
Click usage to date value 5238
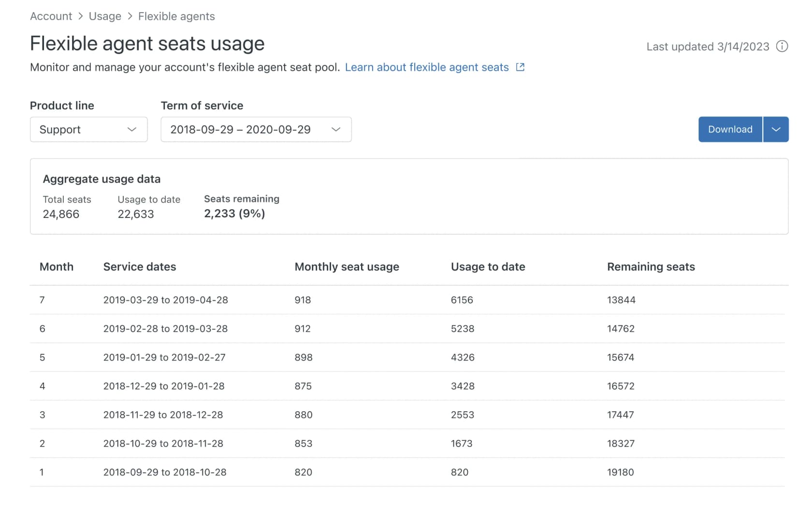click(x=463, y=329)
